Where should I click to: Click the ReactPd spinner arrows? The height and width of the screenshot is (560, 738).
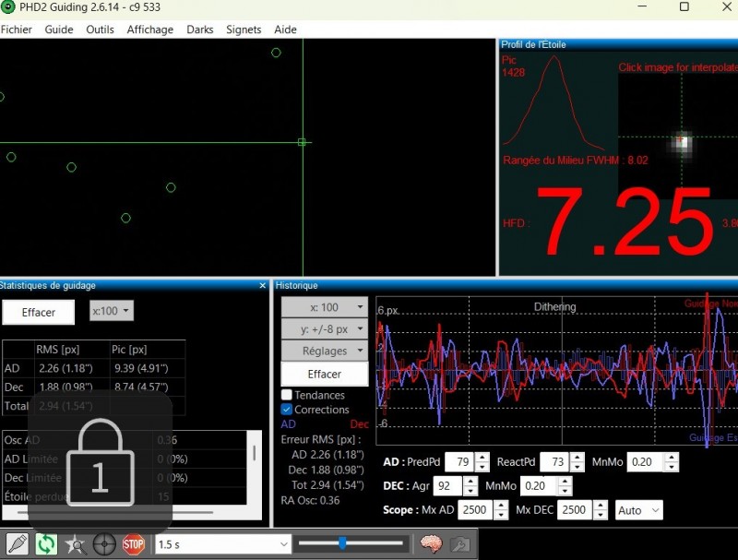pos(577,462)
